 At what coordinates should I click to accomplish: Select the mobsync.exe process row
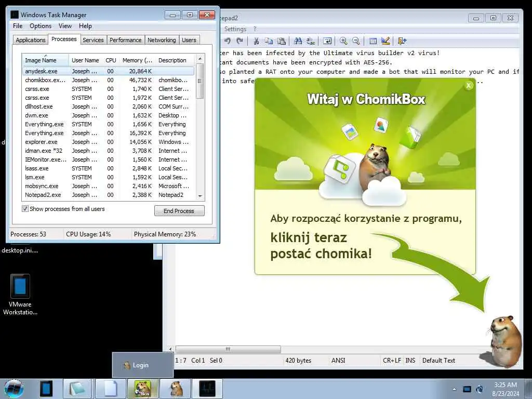coord(108,186)
